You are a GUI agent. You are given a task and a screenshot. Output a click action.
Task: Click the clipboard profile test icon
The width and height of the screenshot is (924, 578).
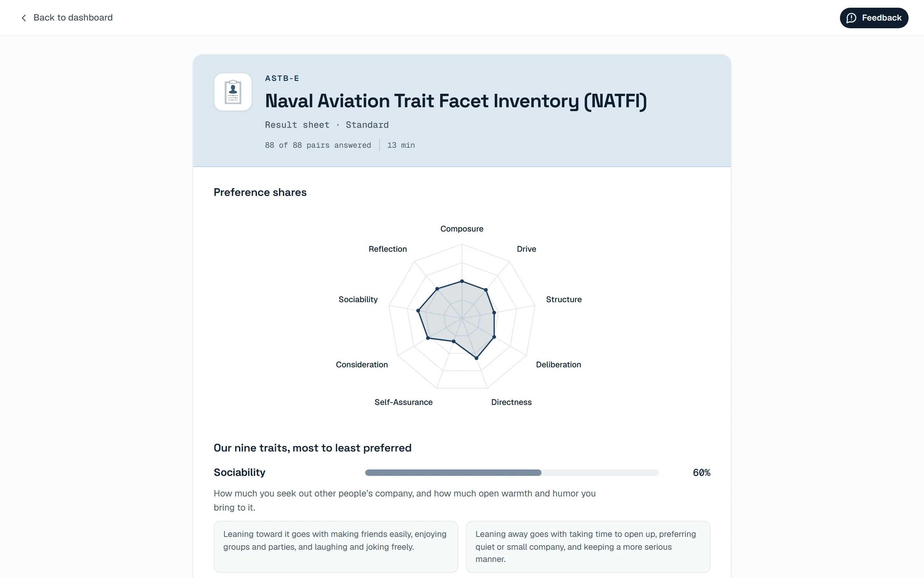click(233, 92)
